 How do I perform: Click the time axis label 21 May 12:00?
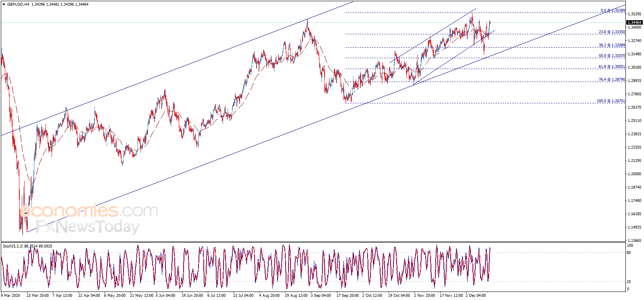(x=142, y=296)
